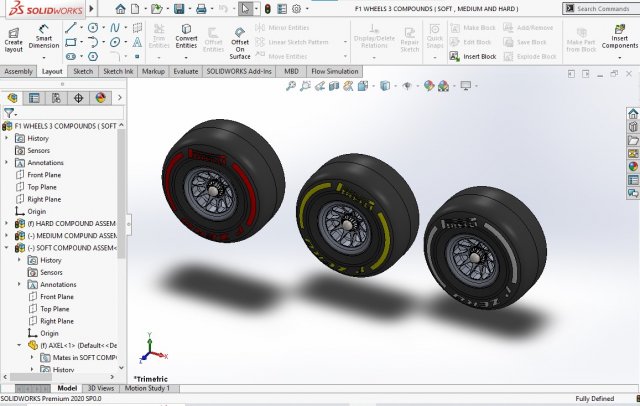Collapse the SOFT COMPOUND ASSEM node
The image size is (640, 406).
6,248
